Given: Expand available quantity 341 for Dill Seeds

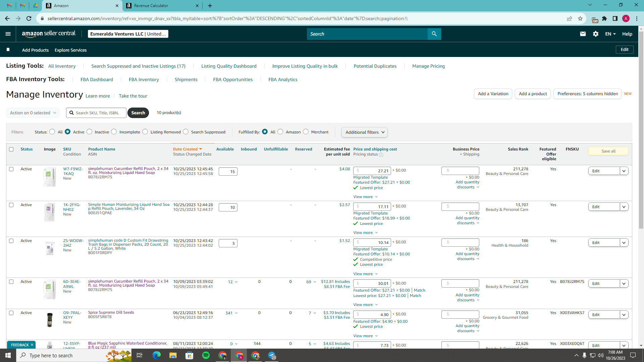Looking at the screenshot, I should click(x=231, y=313).
